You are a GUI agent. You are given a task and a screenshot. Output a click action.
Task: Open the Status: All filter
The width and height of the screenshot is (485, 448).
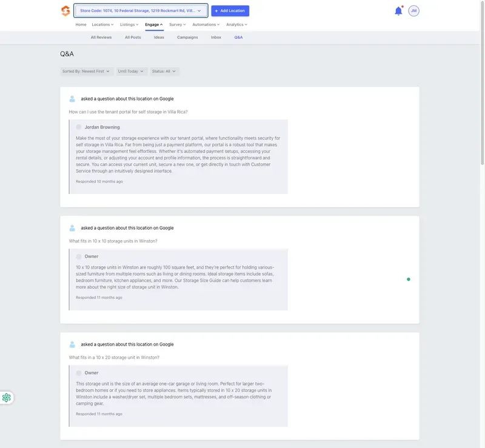164,71
